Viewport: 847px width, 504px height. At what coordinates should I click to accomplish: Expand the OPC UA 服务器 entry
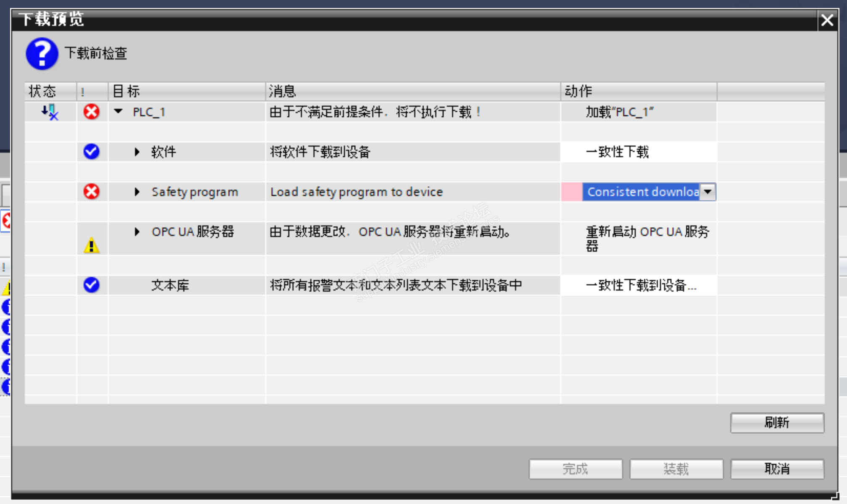click(137, 231)
